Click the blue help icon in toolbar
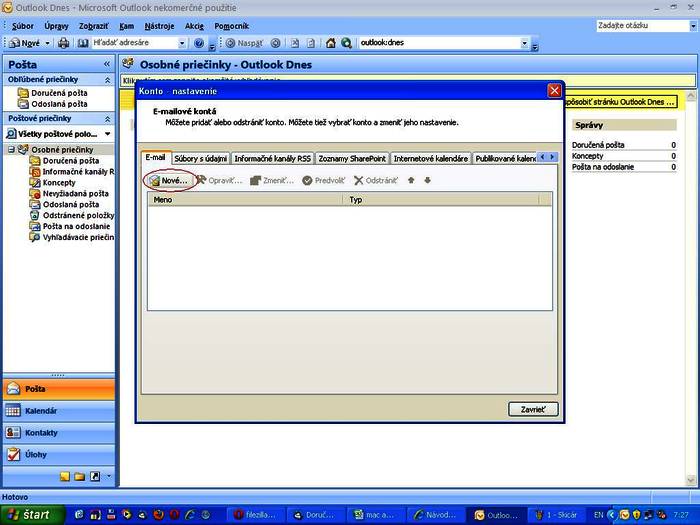The height and width of the screenshot is (525, 700). 199,43
